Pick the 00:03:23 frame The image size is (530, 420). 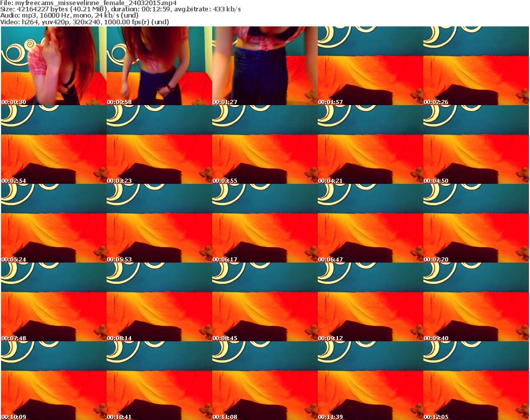[x=159, y=144]
